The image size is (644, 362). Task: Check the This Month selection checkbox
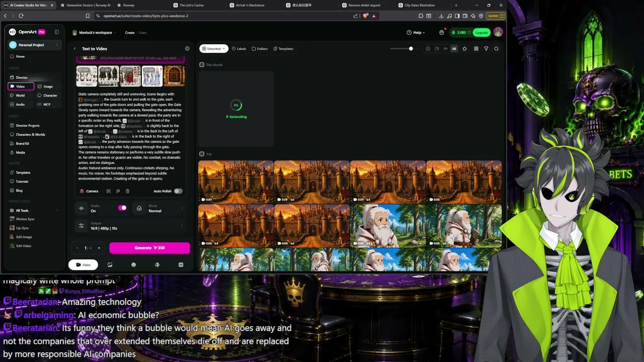[x=202, y=65]
